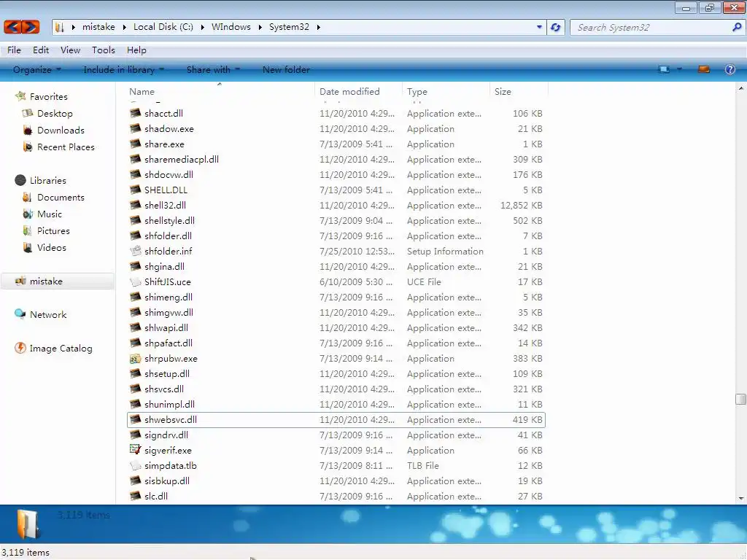This screenshot has height=560, width=747.
Task: Click the Local Disk (C:) breadcrumb
Action: (x=163, y=27)
